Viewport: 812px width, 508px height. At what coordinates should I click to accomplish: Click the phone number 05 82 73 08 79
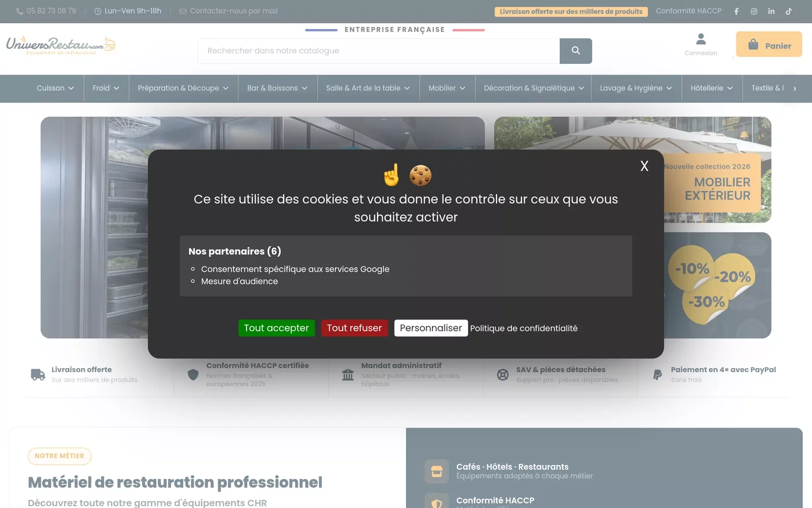pos(51,11)
